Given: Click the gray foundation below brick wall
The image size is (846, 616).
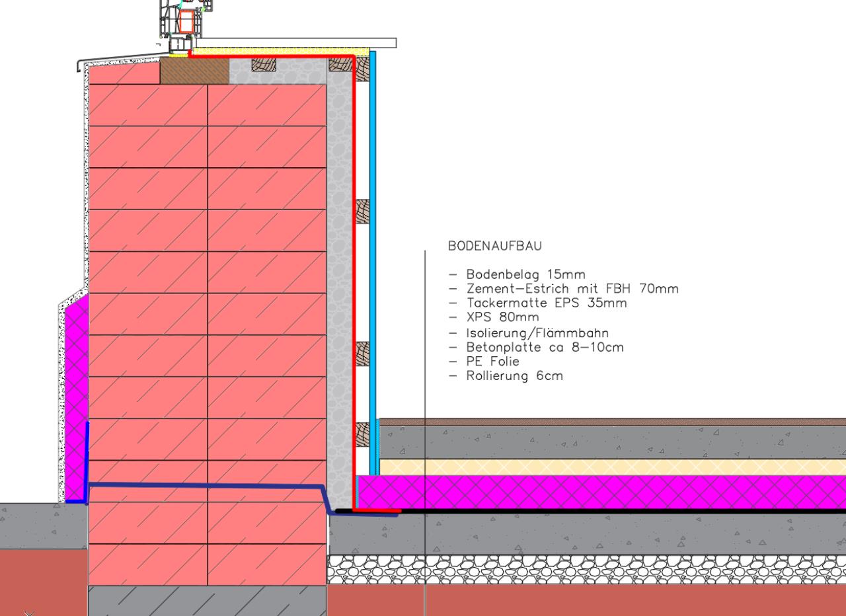Looking at the screenshot, I should [x=207, y=600].
